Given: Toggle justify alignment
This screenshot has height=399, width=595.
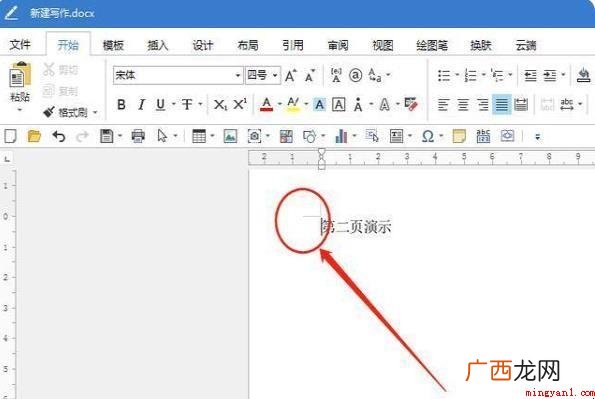Looking at the screenshot, I should tap(502, 104).
